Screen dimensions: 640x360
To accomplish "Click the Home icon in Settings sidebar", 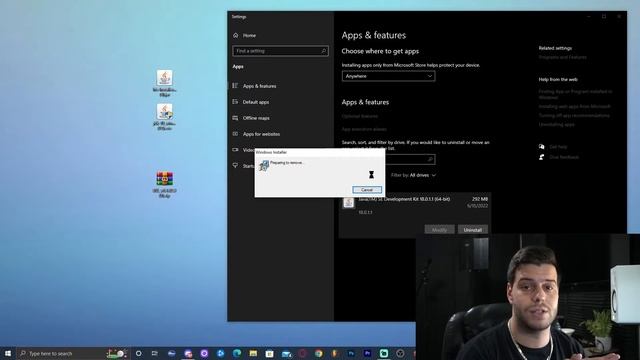I will (236, 36).
